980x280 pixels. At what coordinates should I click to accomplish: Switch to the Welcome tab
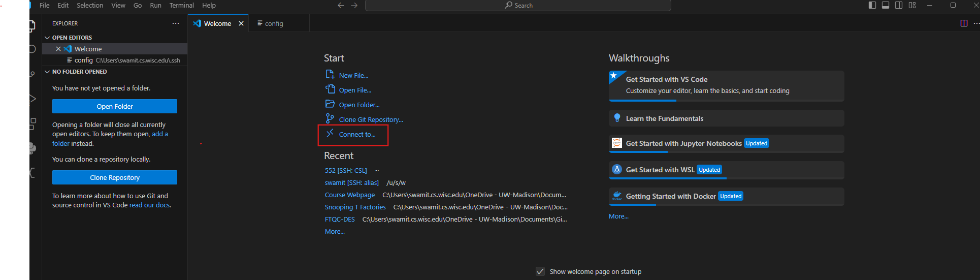pos(218,23)
